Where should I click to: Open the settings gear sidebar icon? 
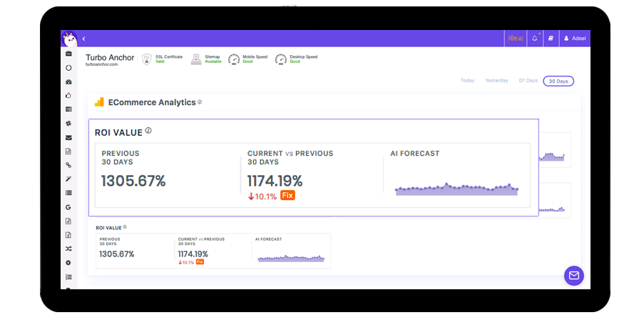[x=68, y=263]
